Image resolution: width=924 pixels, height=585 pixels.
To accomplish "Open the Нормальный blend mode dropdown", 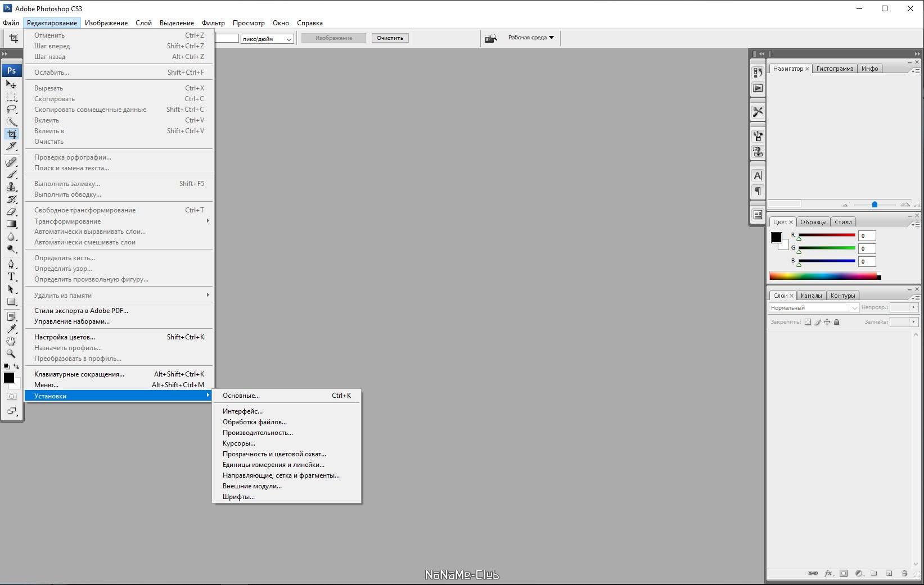I will coord(814,307).
